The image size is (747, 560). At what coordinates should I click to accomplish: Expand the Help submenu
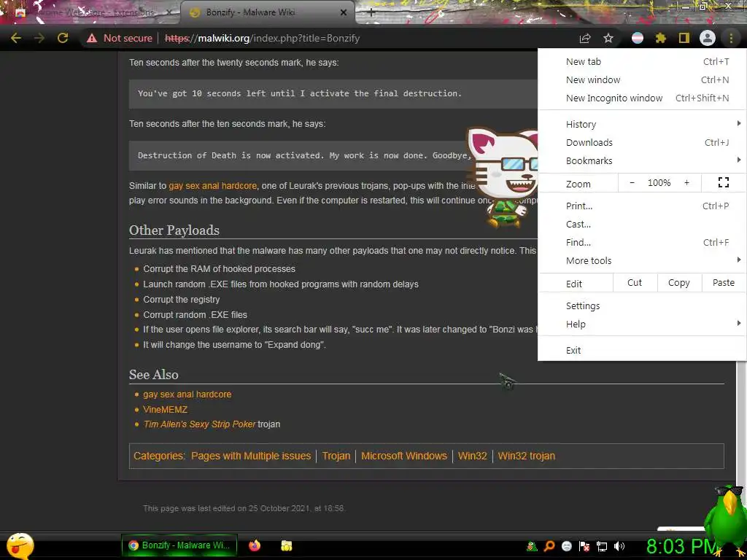tap(642, 324)
